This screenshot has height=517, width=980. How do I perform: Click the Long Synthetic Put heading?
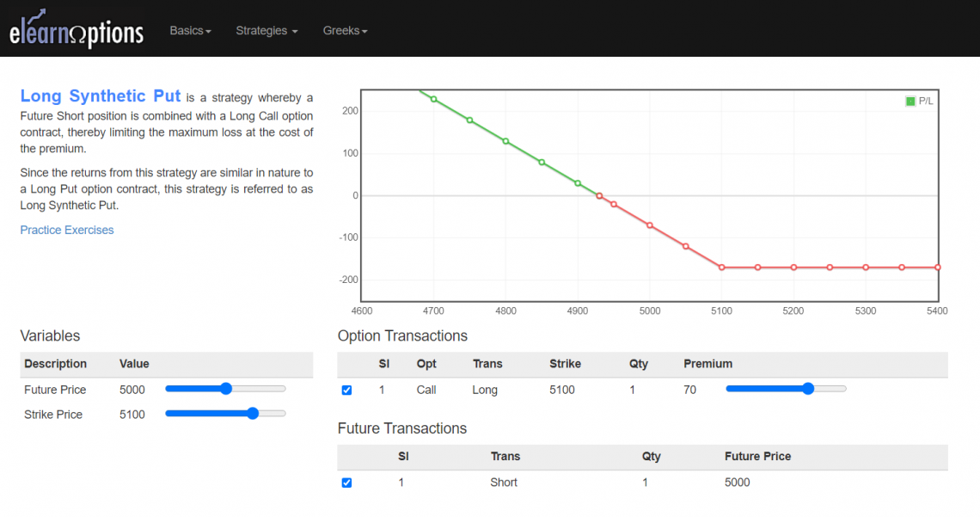101,96
